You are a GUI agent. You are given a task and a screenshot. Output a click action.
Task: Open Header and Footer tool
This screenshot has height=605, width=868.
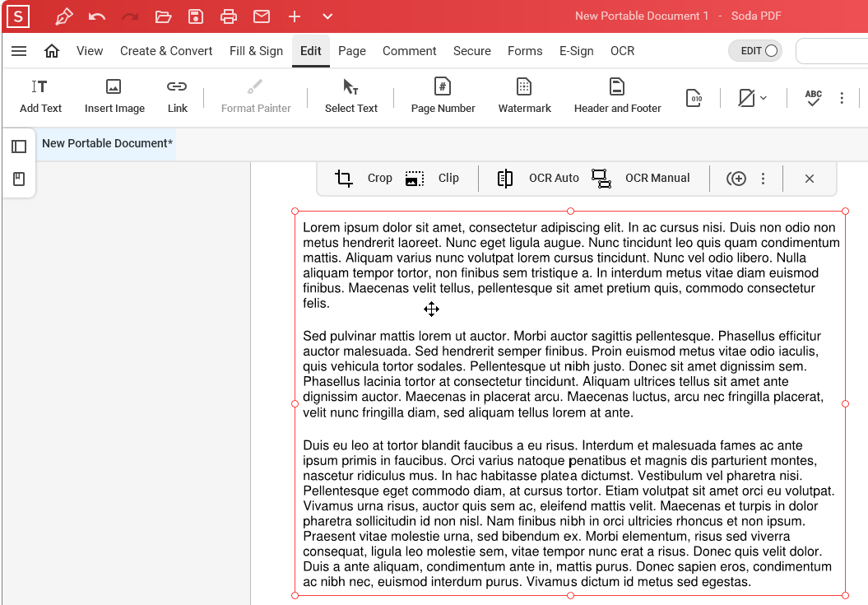[x=617, y=96]
